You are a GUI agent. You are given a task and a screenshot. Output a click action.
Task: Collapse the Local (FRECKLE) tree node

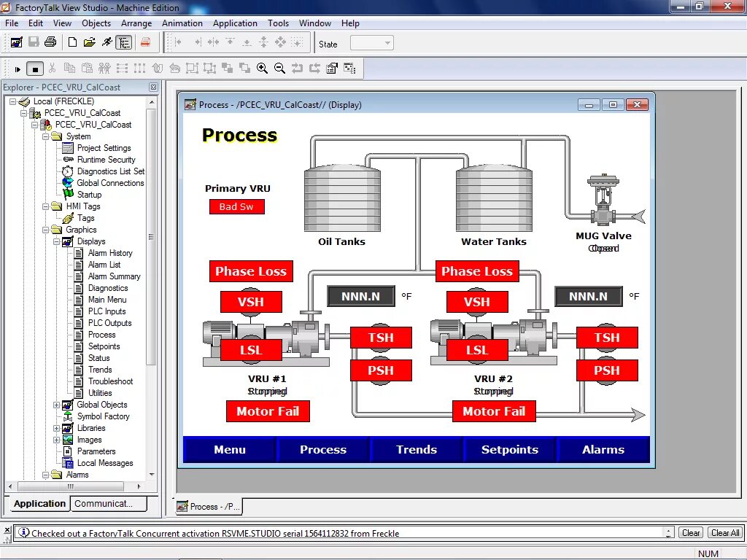point(13,101)
